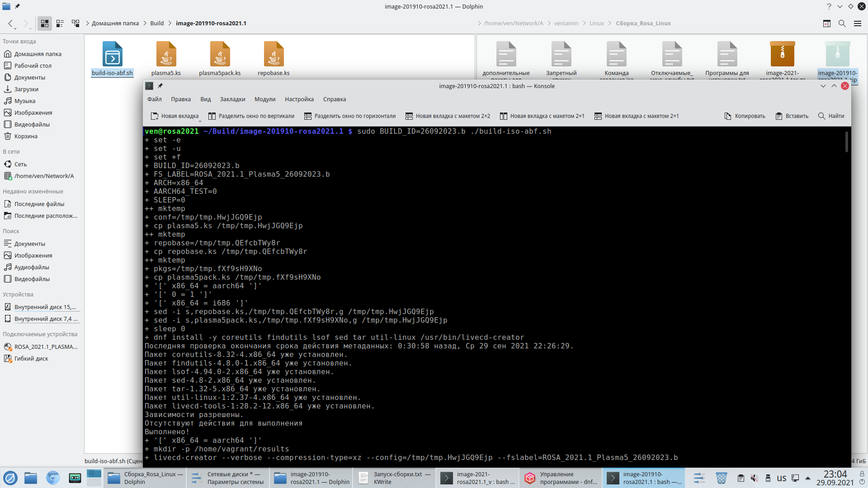Show hidden system tray icons arrow

pyautogui.click(x=808, y=478)
